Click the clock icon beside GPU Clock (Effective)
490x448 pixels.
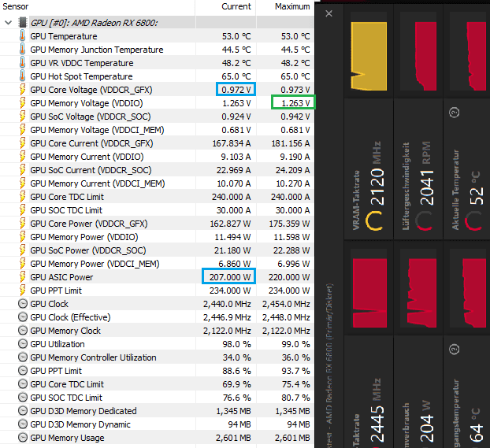pos(23,317)
